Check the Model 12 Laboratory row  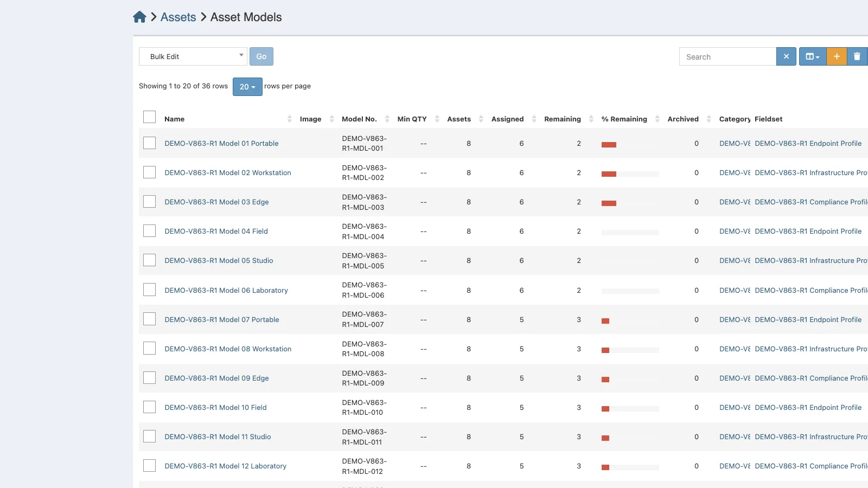(149, 465)
